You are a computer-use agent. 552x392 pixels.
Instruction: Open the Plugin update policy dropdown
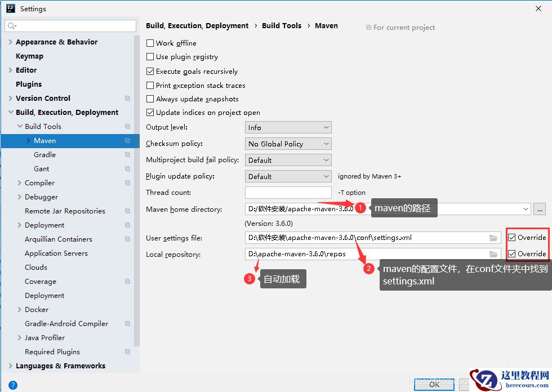click(288, 176)
